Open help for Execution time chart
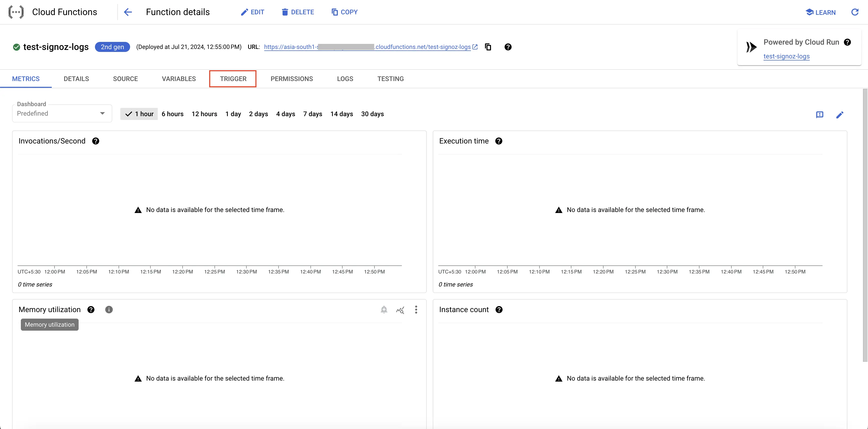 point(499,141)
